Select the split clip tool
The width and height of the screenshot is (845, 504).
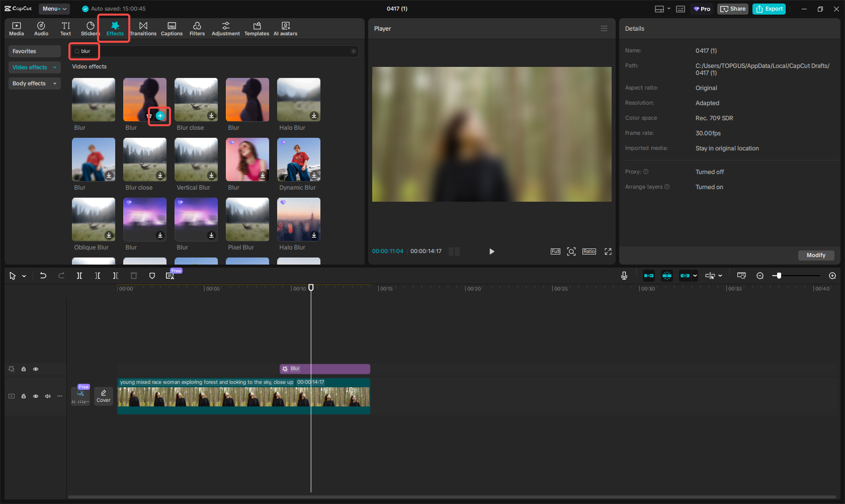(79, 276)
